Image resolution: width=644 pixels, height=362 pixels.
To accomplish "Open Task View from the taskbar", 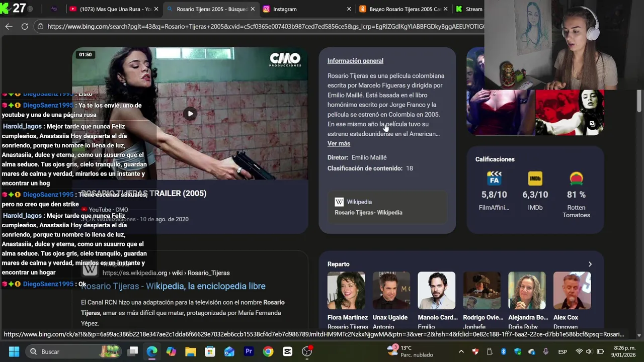I will click(133, 351).
